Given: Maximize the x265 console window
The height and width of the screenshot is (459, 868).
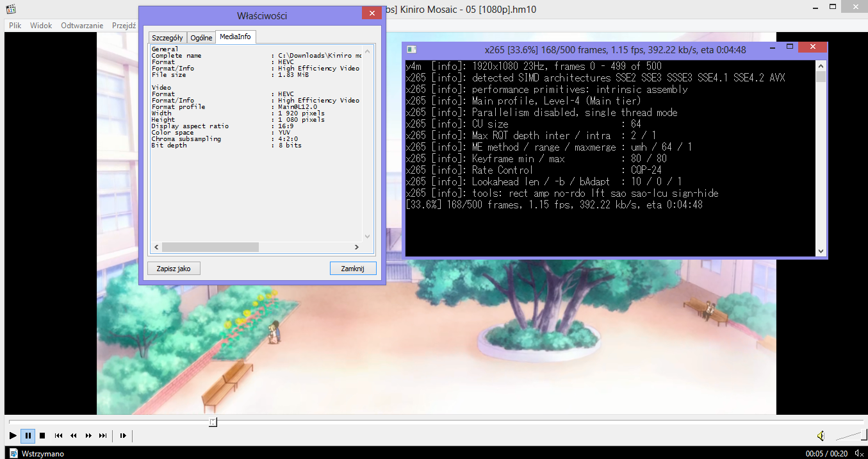Looking at the screenshot, I should pyautogui.click(x=790, y=47).
